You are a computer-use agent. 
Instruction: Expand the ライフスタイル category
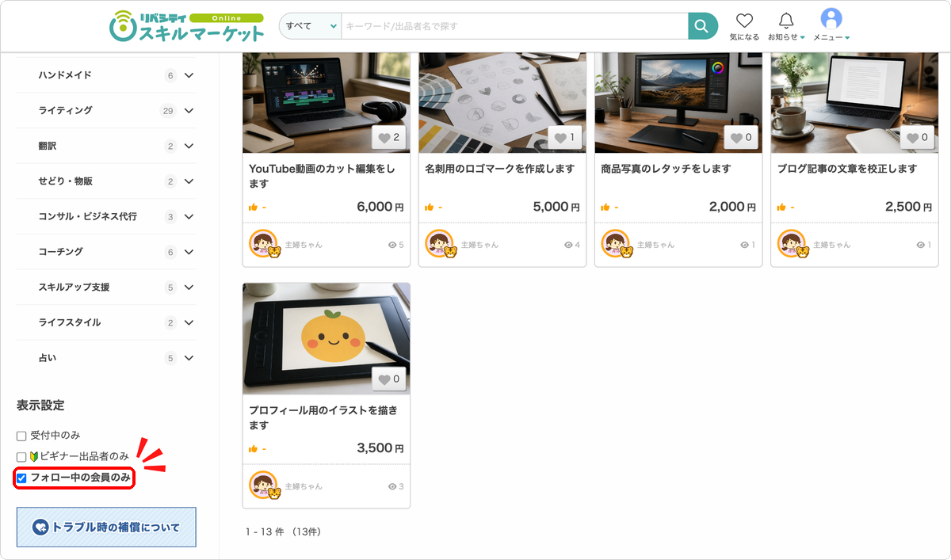[x=189, y=322]
